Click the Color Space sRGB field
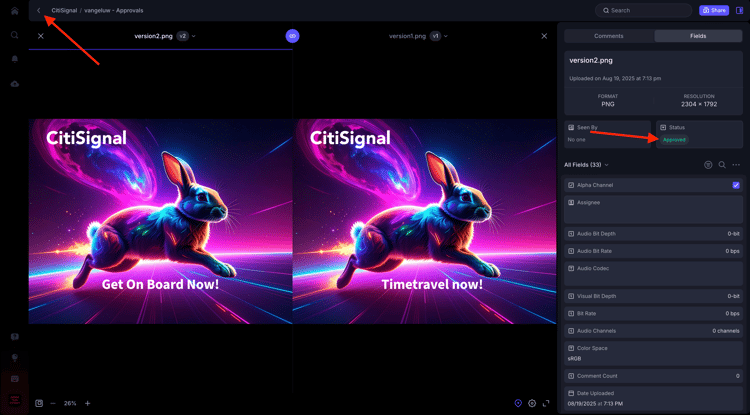The image size is (750, 415). tap(653, 353)
